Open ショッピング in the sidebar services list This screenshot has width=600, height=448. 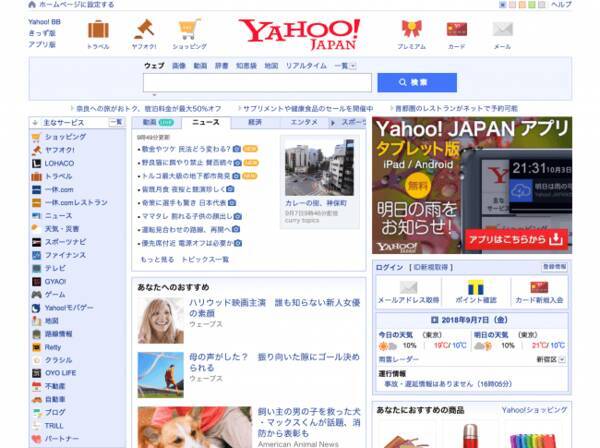[65, 137]
